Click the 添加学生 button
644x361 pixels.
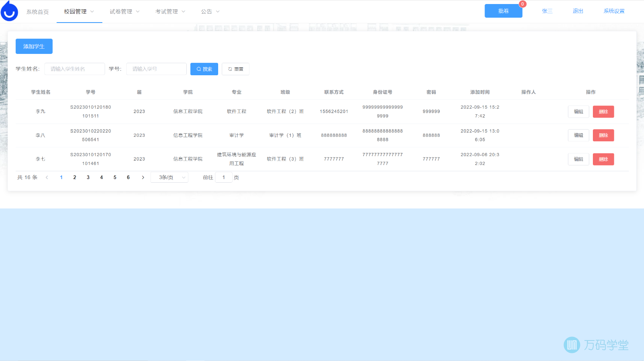[34, 47]
